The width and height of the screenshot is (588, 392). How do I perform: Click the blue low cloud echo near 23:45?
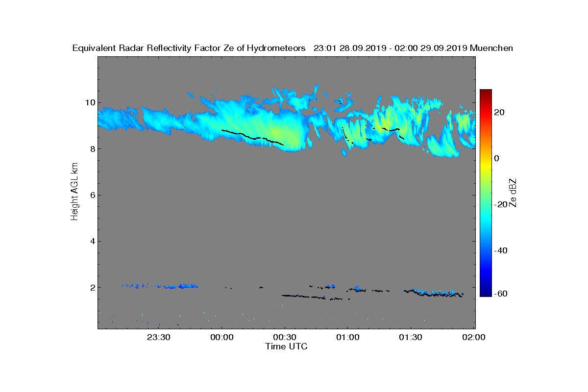coord(188,286)
